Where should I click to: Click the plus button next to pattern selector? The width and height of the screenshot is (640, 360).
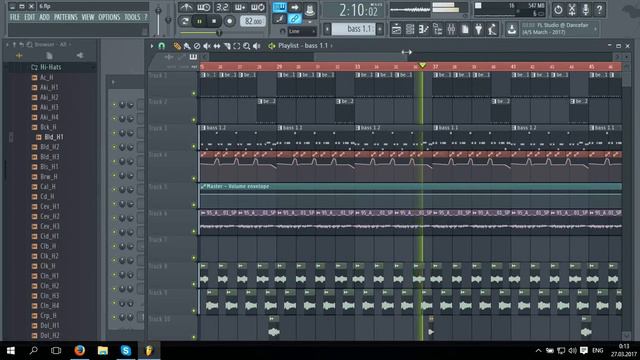tap(380, 29)
